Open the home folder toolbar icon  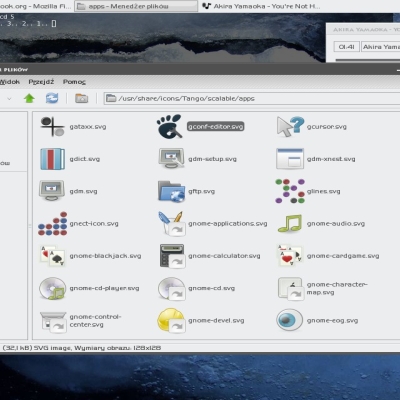[x=81, y=98]
